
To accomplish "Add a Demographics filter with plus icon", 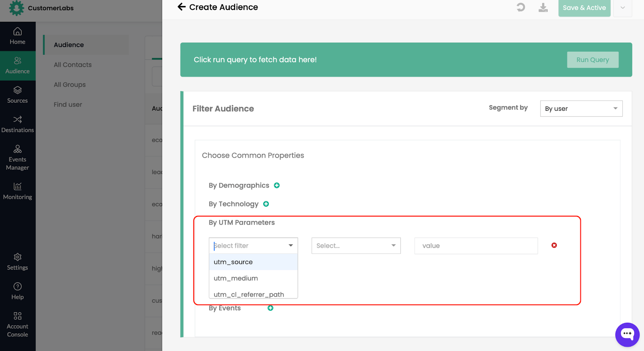I will tap(277, 185).
